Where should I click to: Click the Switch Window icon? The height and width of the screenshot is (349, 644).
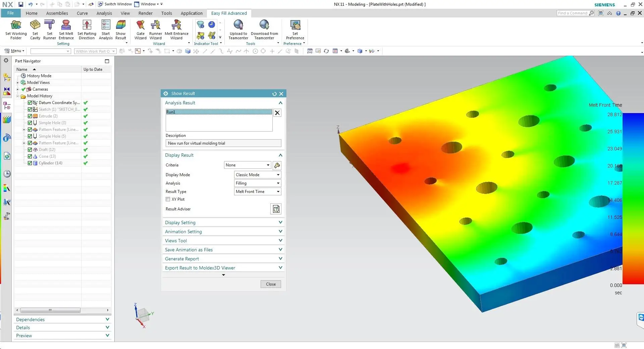click(101, 4)
